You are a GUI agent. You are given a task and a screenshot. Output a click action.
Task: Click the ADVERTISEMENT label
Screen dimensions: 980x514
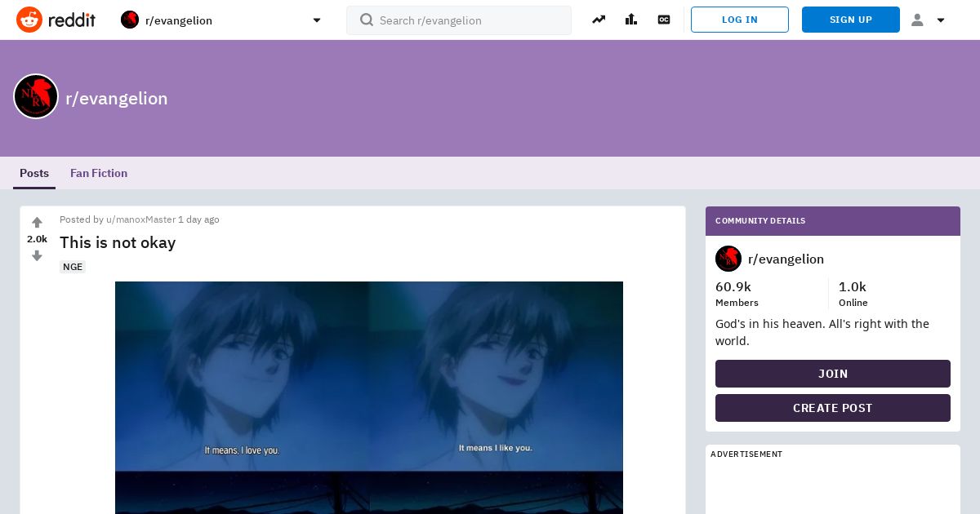coord(746,454)
